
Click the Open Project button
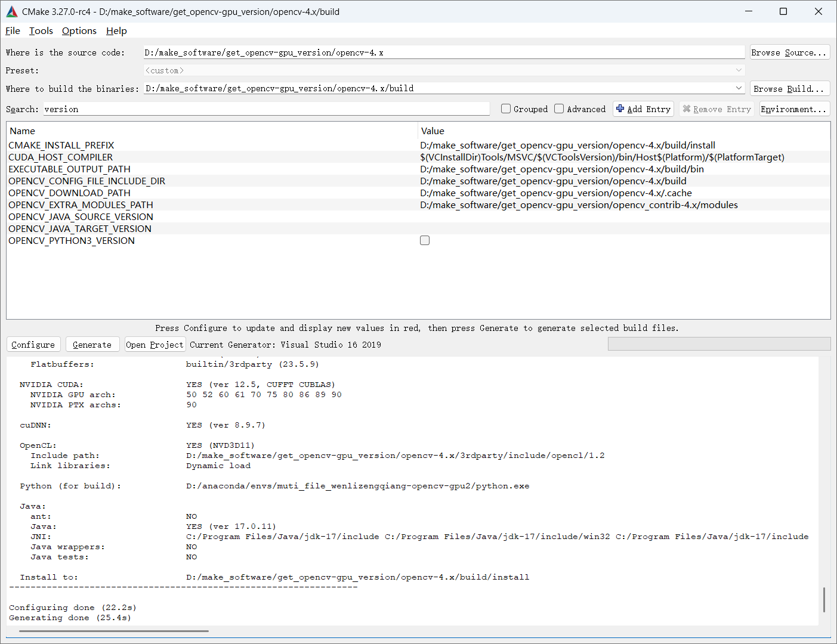(155, 344)
